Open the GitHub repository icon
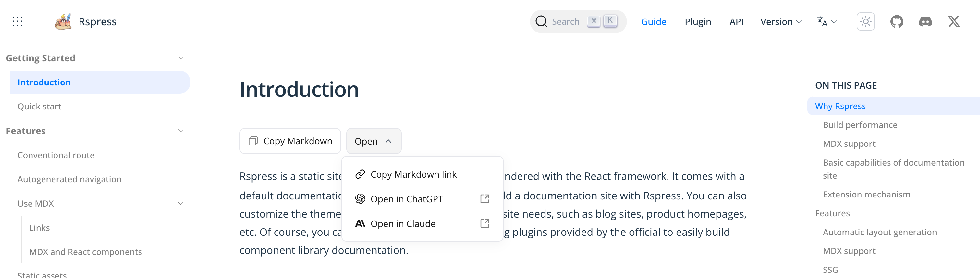 896,22
